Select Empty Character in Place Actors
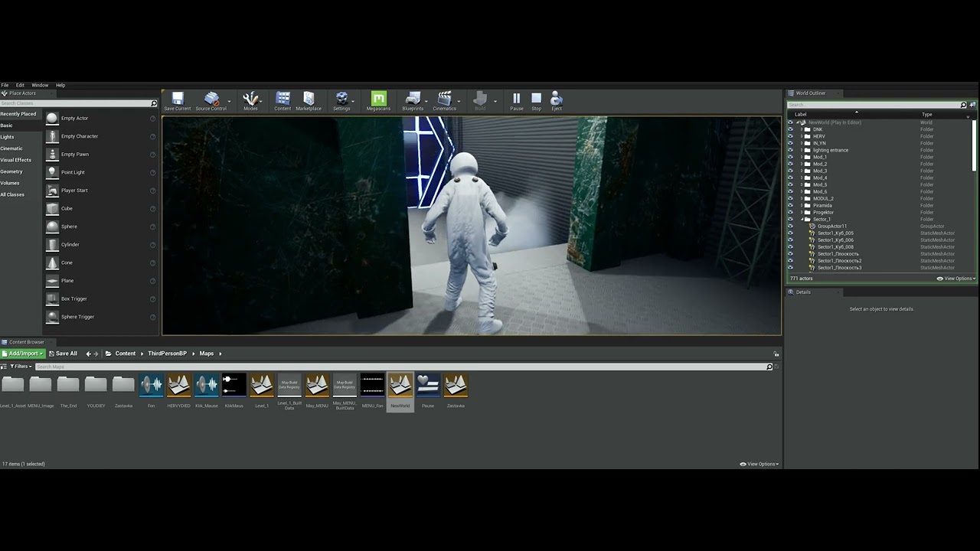 (101, 136)
